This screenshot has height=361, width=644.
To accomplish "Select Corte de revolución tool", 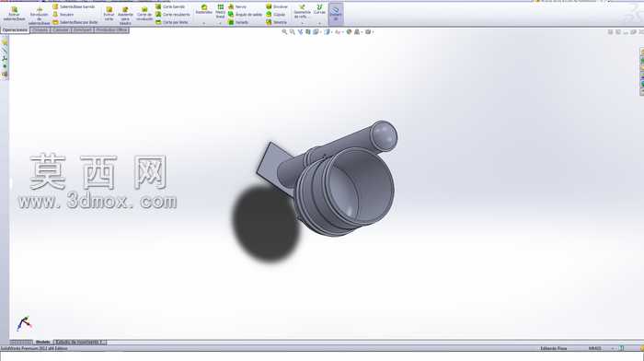I will [x=144, y=14].
